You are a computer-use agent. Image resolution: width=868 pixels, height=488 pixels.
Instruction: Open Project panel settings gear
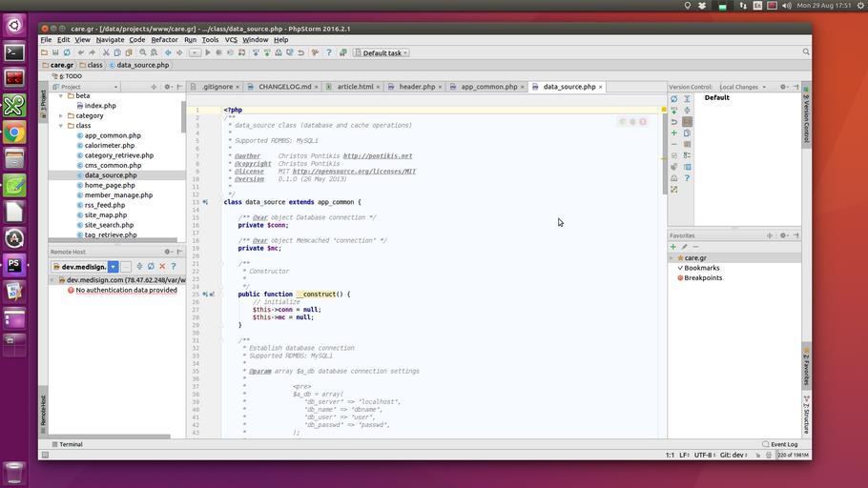click(x=167, y=87)
